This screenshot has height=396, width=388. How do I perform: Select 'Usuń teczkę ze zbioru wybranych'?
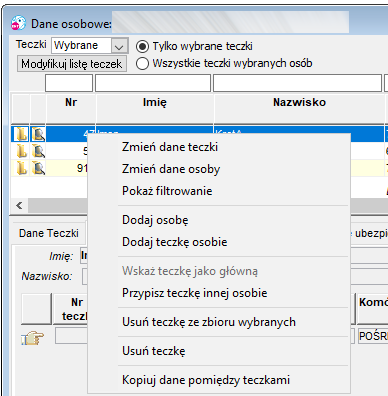pos(219,322)
